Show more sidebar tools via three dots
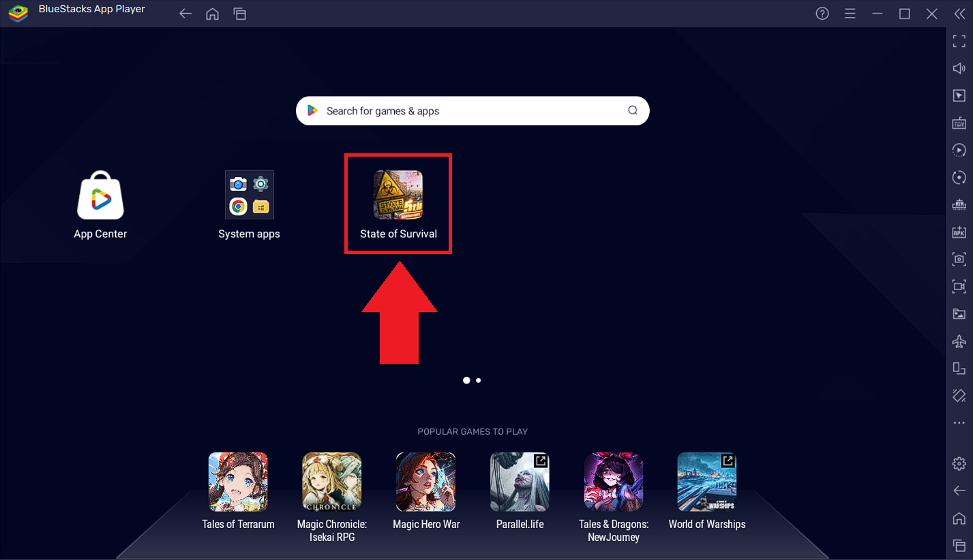The width and height of the screenshot is (973, 560). coord(959,423)
